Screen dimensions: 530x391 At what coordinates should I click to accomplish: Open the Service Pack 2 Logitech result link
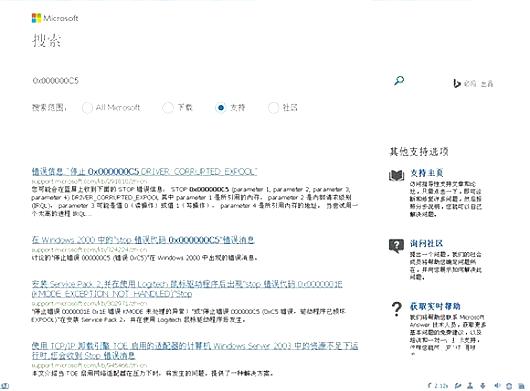coord(187,289)
